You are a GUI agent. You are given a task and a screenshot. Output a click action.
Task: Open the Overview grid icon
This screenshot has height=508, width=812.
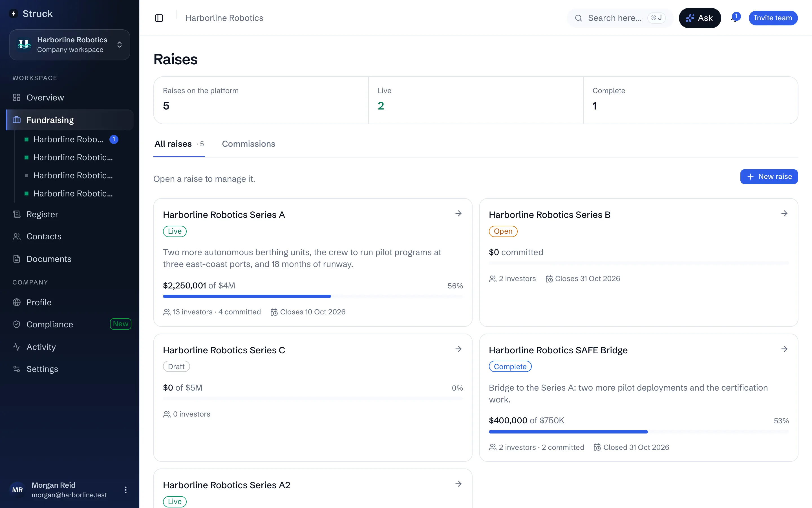(16, 97)
